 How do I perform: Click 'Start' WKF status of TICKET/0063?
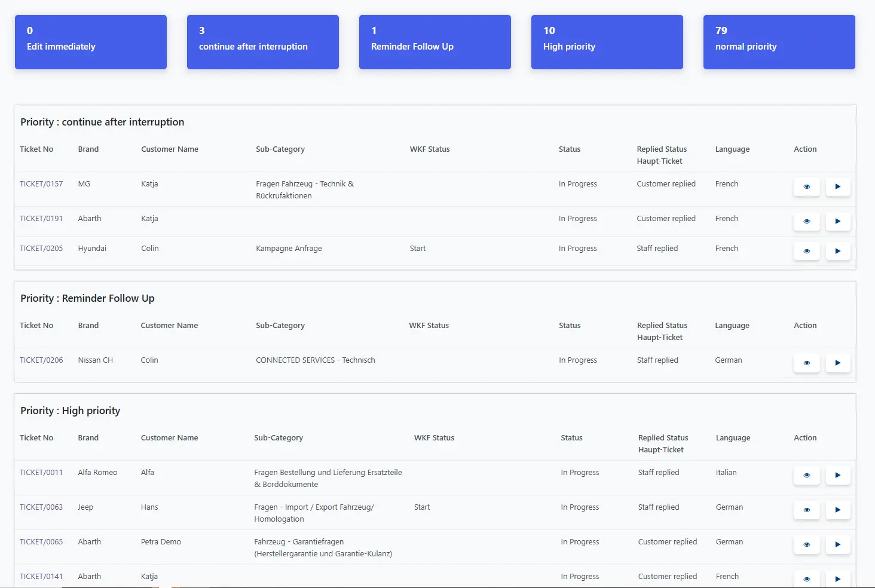(422, 507)
